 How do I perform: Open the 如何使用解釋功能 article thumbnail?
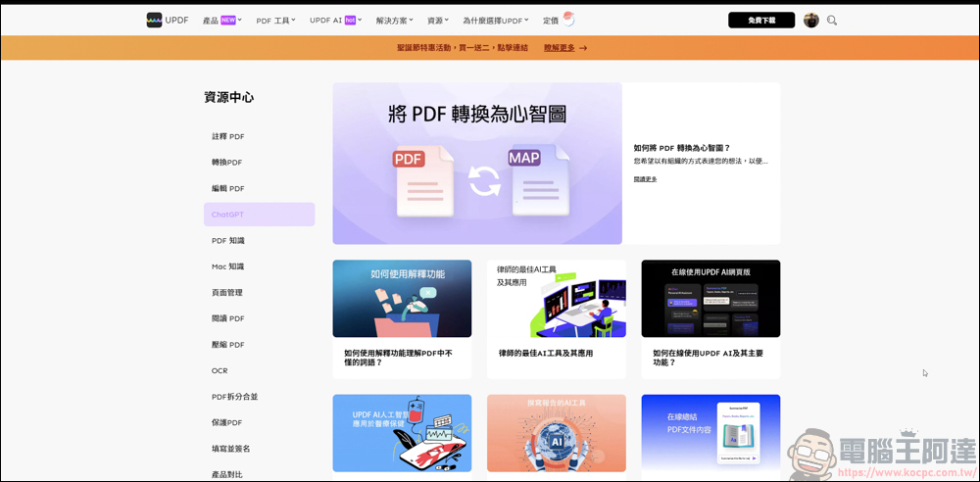(402, 298)
